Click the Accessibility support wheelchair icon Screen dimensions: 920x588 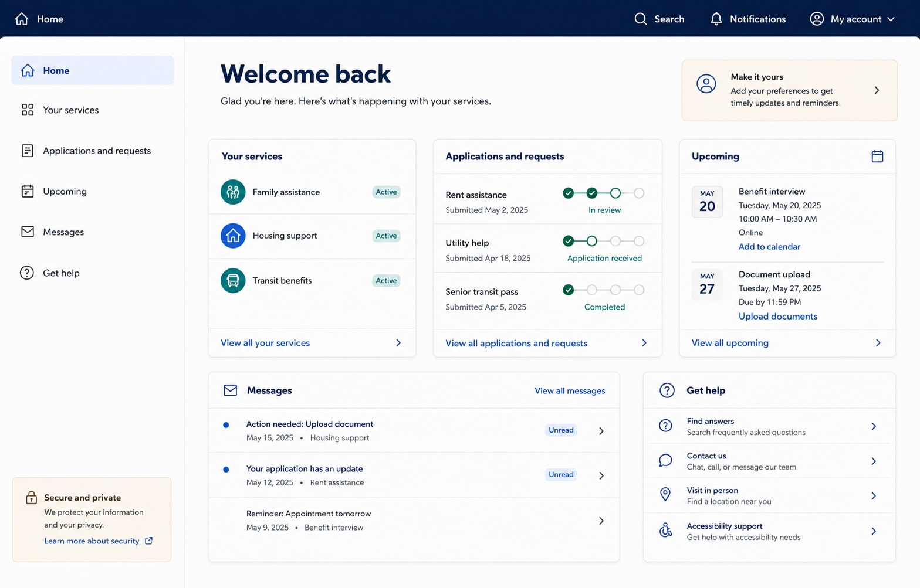(665, 530)
